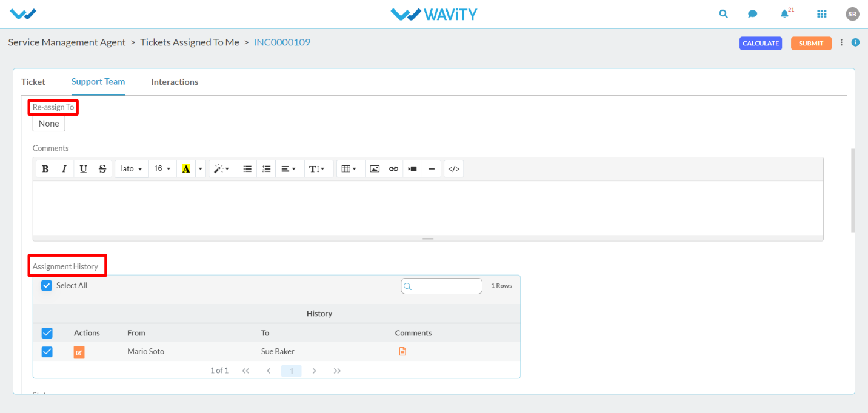The image size is (868, 413).
Task: Open highlight color picker arrow
Action: point(201,169)
